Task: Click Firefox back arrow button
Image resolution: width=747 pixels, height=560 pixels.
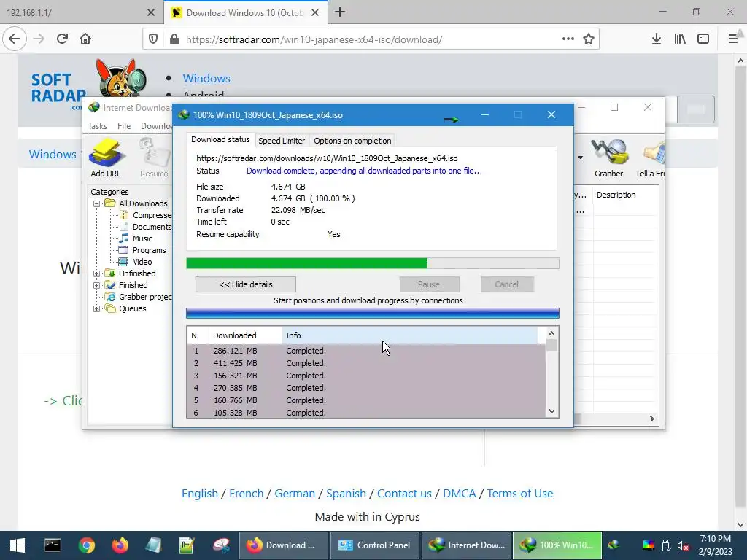Action: [15, 39]
